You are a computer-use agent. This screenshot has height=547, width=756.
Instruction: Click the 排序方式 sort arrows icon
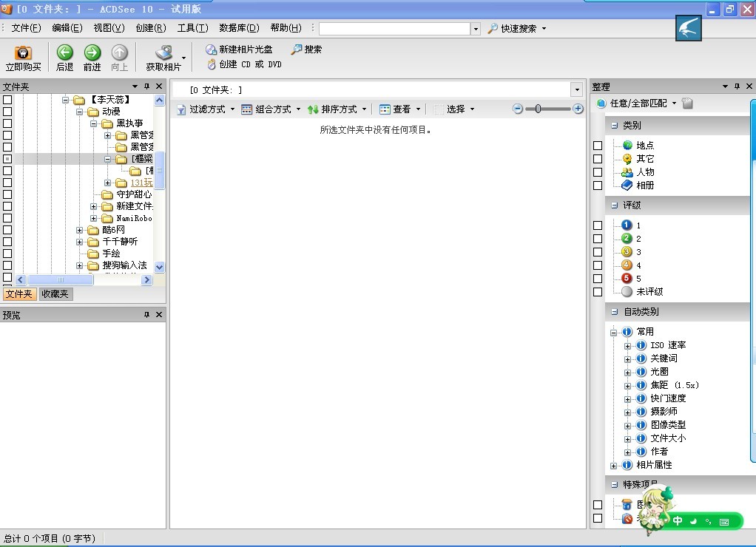point(313,109)
